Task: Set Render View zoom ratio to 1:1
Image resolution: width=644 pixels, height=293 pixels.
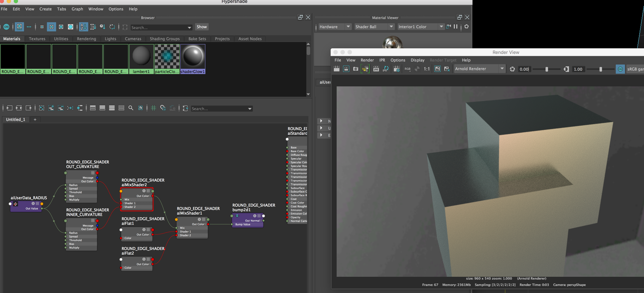Action: click(x=427, y=69)
